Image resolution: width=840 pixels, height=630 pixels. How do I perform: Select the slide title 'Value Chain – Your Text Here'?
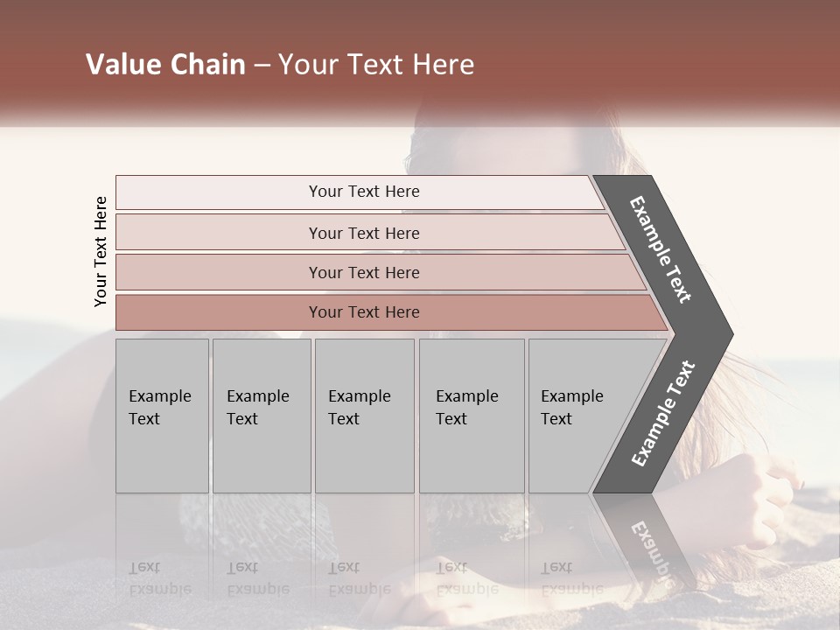[x=280, y=64]
